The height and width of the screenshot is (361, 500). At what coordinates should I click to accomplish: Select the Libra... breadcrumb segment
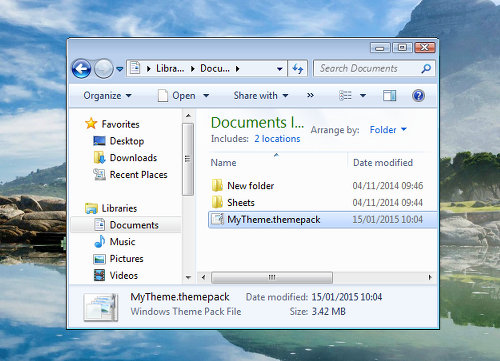click(170, 68)
